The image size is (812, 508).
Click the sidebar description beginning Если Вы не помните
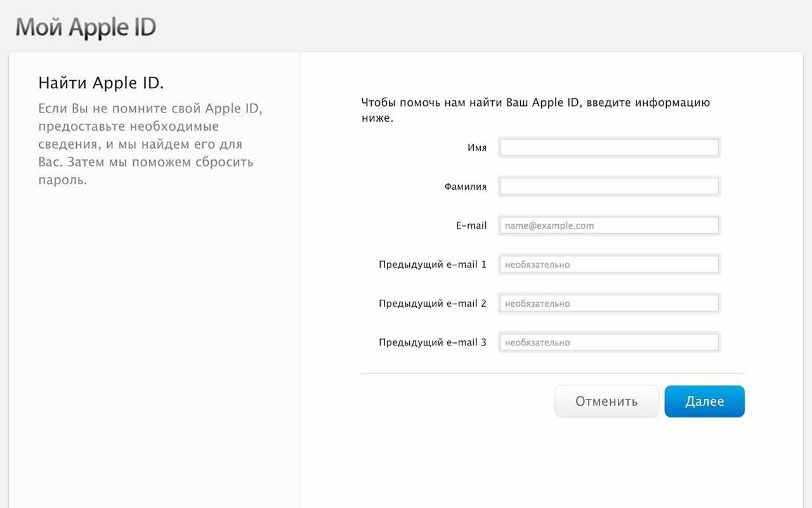pyautogui.click(x=150, y=144)
